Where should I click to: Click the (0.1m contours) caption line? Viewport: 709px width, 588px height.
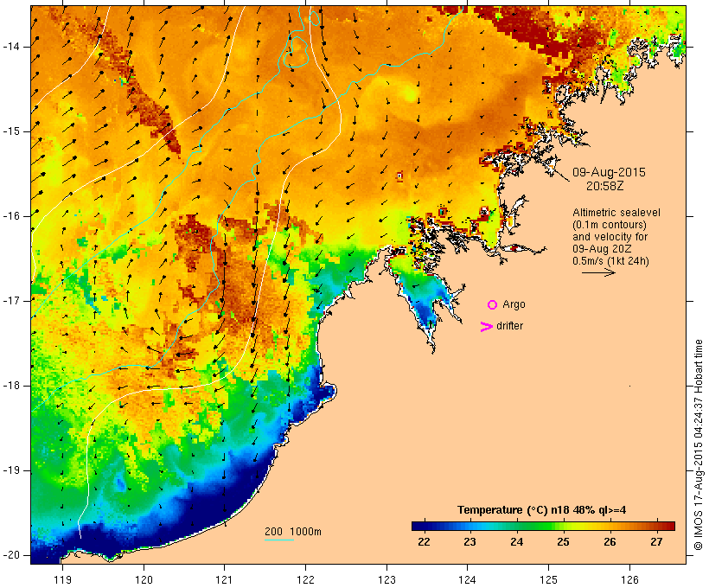[610, 225]
